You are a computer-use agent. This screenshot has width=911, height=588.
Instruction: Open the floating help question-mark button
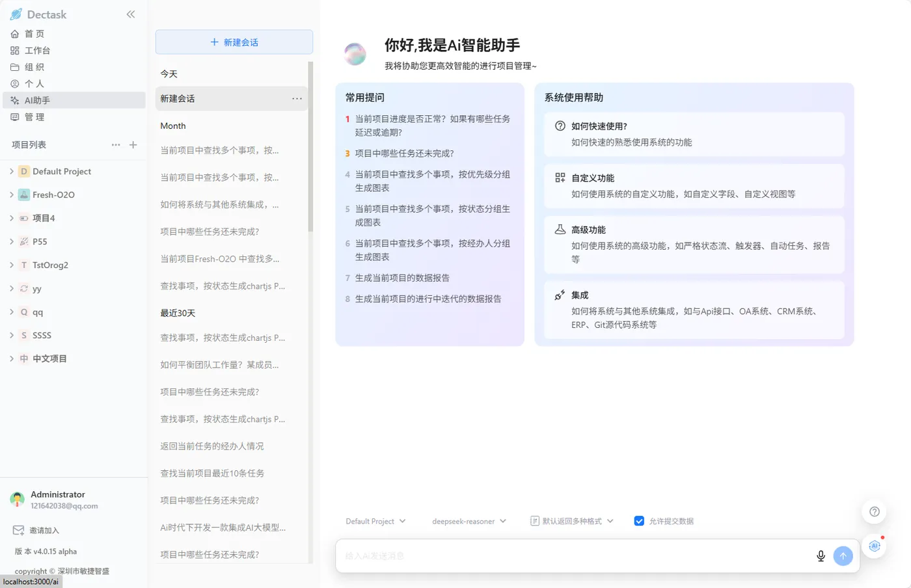pos(875,512)
